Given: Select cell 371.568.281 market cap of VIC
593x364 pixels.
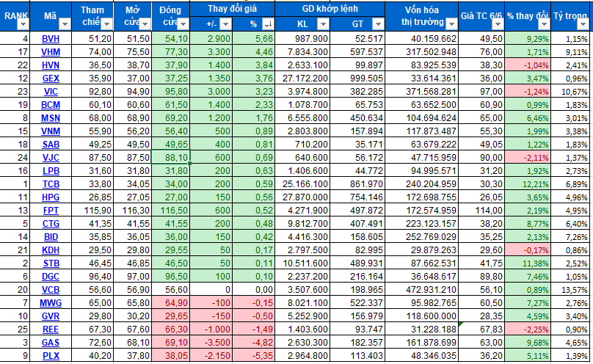Looking at the screenshot, I should (422, 92).
